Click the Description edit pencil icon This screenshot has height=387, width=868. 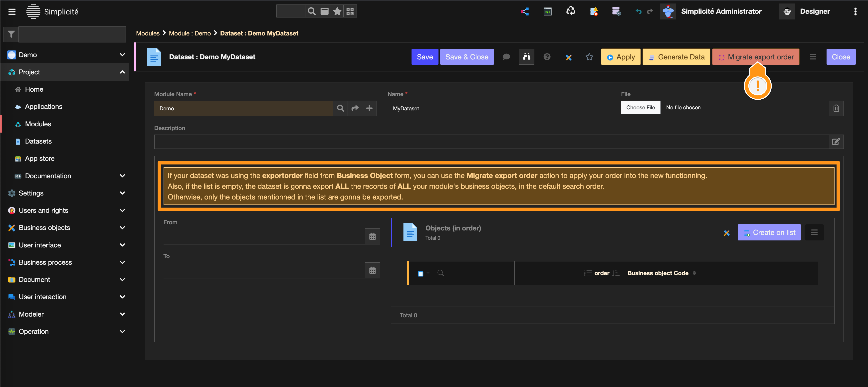836,142
